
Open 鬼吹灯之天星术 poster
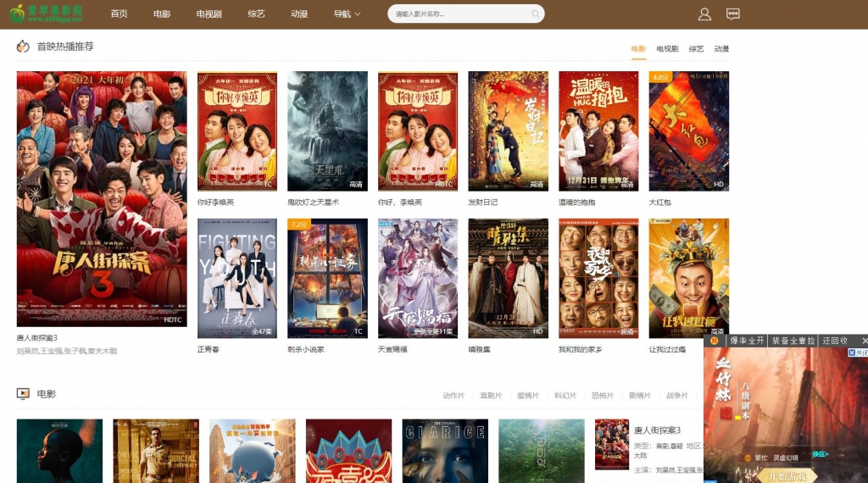pos(327,131)
